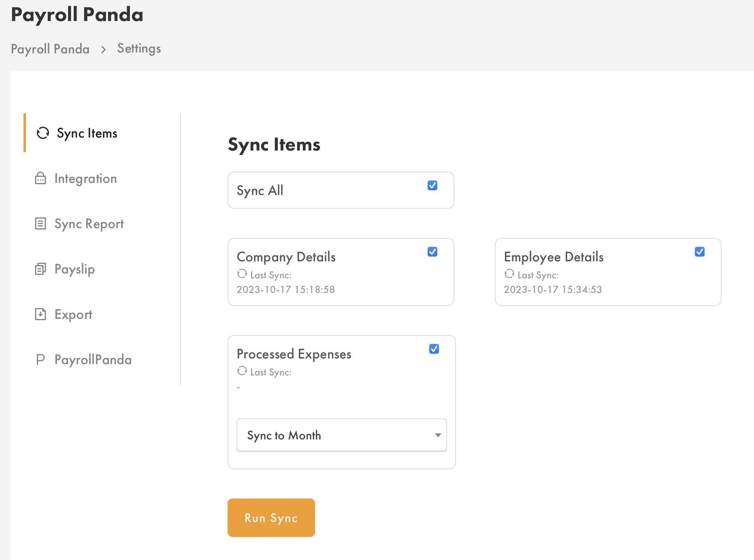
Task: Toggle the Processed Expenses checkbox
Action: (x=434, y=349)
